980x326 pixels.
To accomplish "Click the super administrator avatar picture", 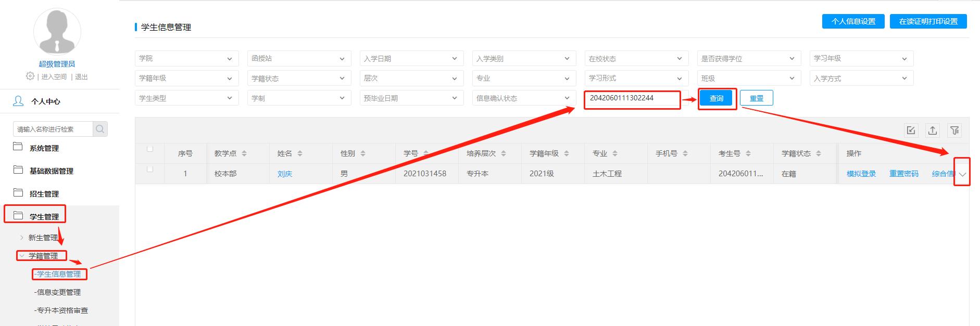I will 57,32.
